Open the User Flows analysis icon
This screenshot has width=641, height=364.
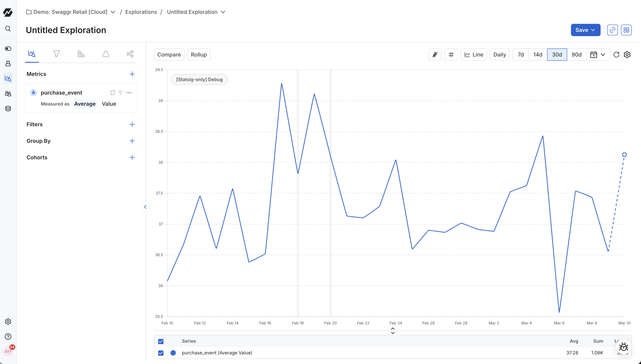point(130,53)
